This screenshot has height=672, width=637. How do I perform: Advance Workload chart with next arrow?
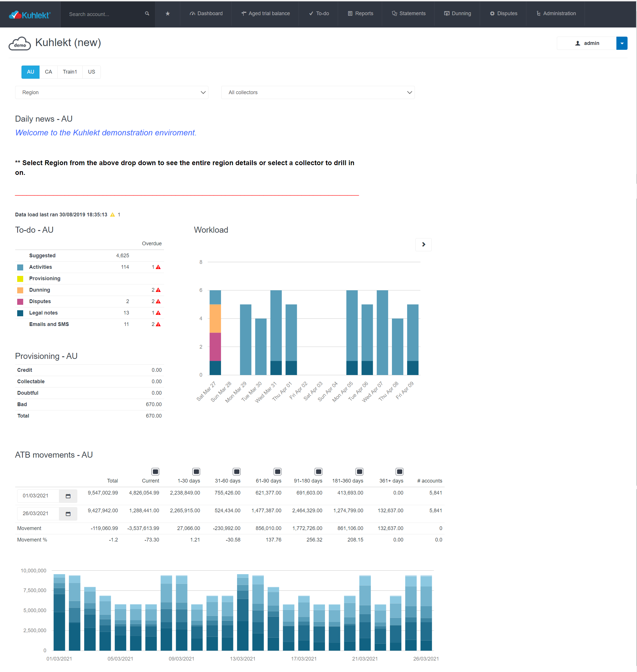tap(423, 244)
